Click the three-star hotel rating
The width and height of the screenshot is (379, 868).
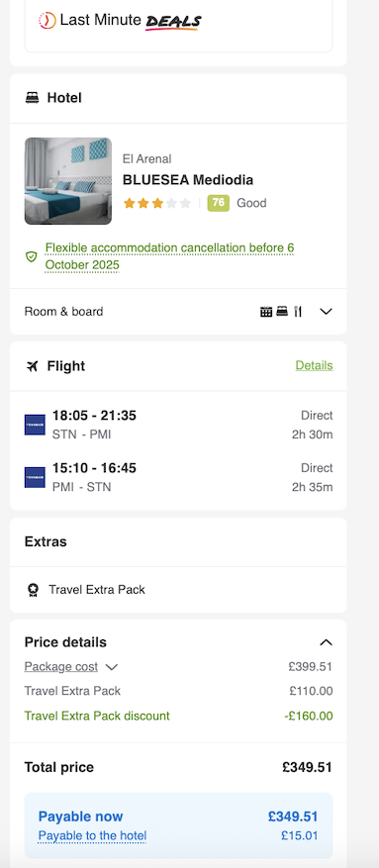point(157,203)
